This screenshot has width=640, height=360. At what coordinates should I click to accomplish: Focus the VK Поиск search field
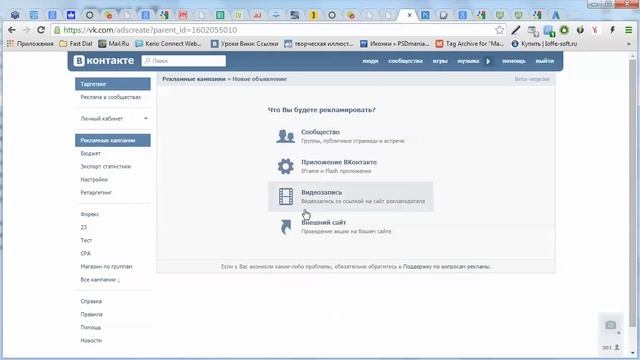click(184, 61)
